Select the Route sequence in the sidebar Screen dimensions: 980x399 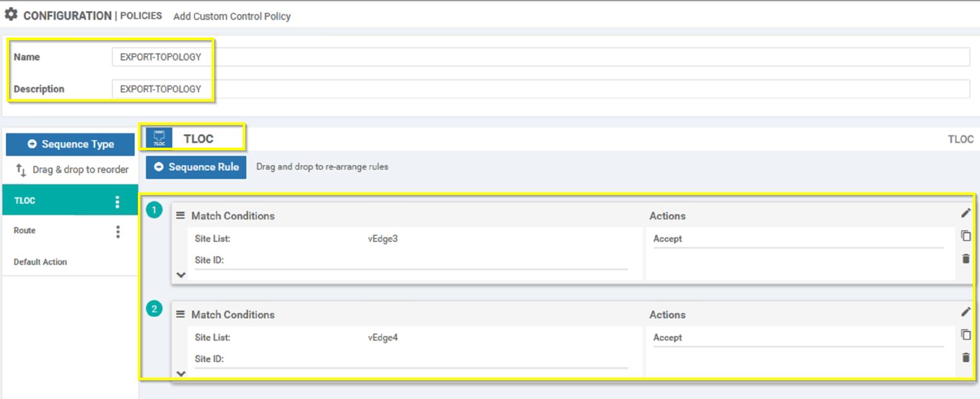tap(70, 231)
